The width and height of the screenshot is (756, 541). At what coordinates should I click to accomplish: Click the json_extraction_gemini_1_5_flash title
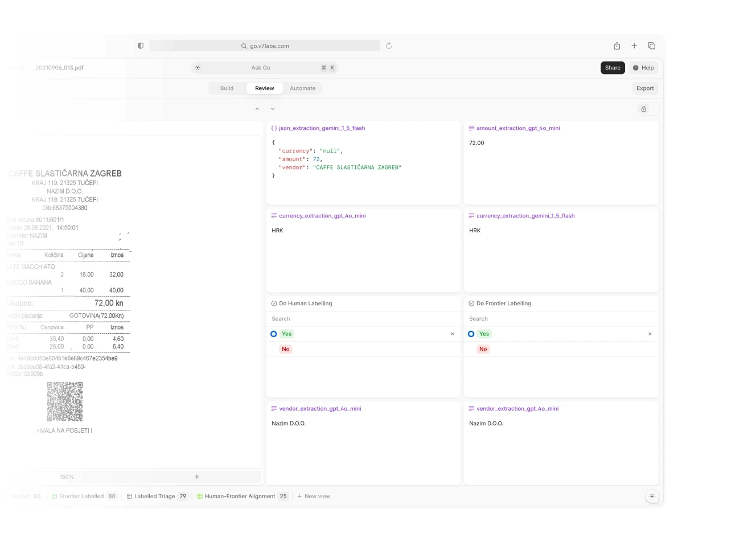pyautogui.click(x=322, y=128)
